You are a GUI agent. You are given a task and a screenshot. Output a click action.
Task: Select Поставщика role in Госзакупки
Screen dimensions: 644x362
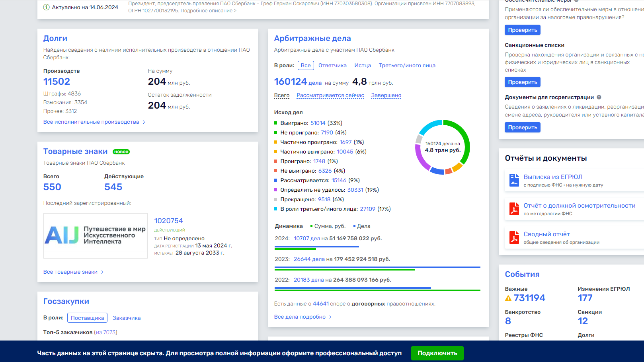(x=88, y=318)
